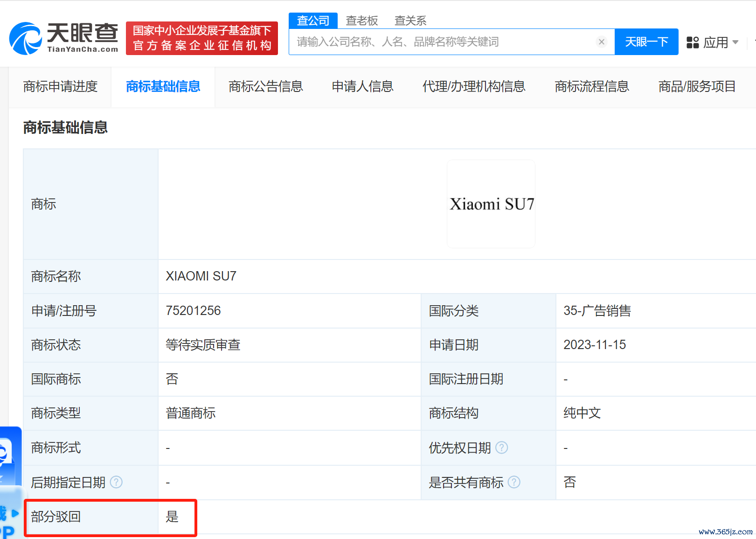Go to 商标公告信息 tab

pos(266,86)
